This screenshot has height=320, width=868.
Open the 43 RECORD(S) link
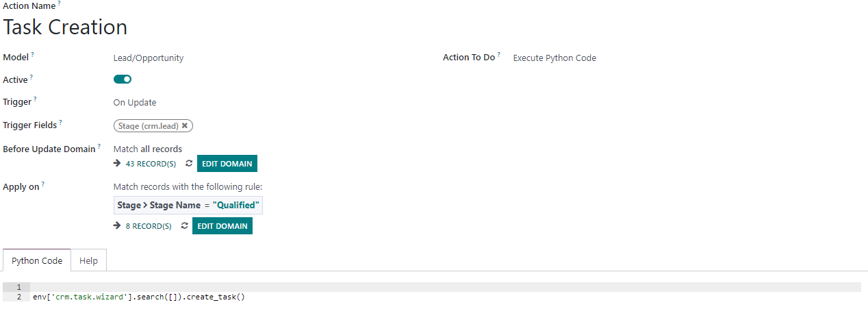(151, 164)
